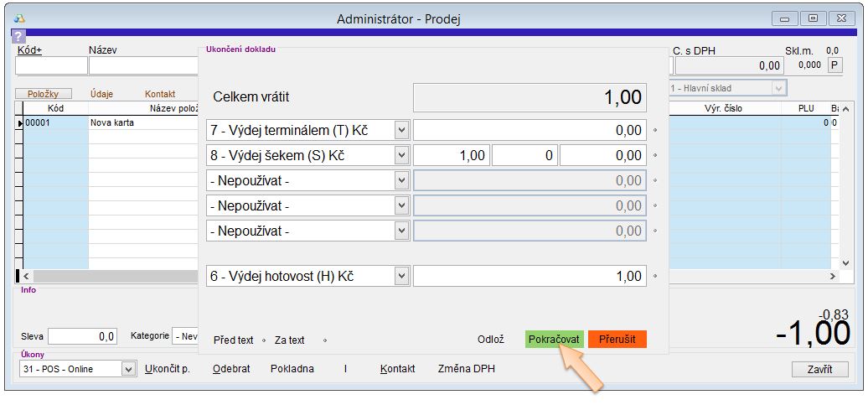Click the purple question mark help icon

(18, 36)
